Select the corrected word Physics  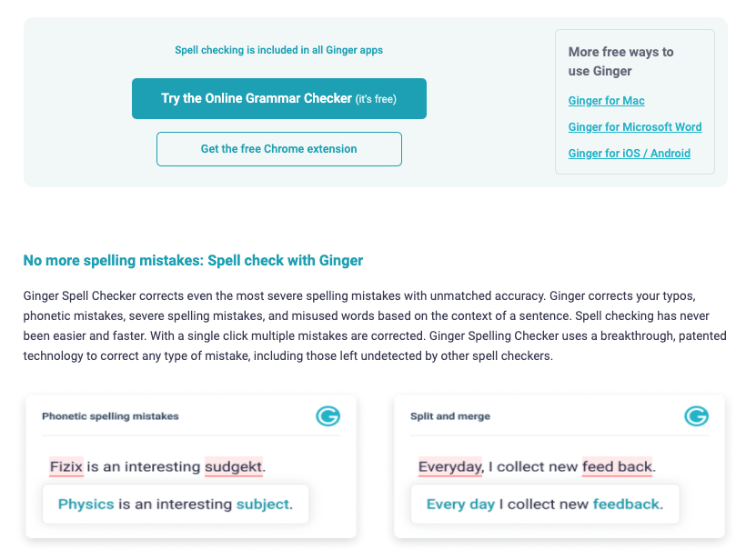click(x=86, y=504)
